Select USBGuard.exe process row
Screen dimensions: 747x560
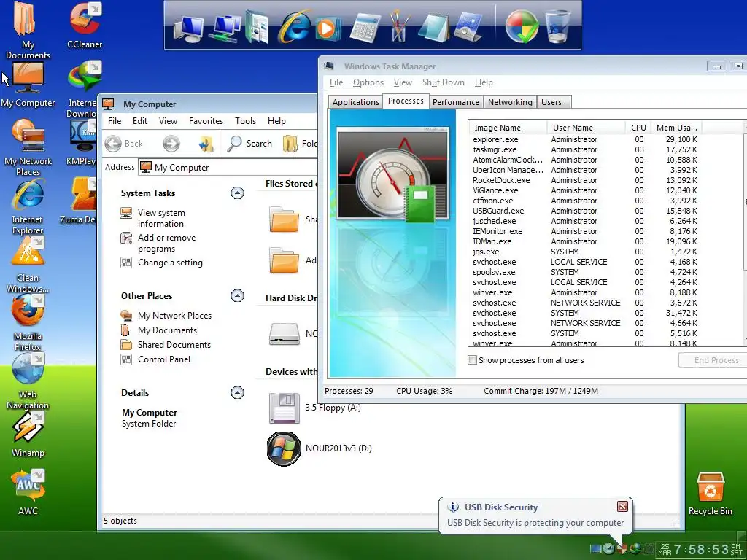585,211
